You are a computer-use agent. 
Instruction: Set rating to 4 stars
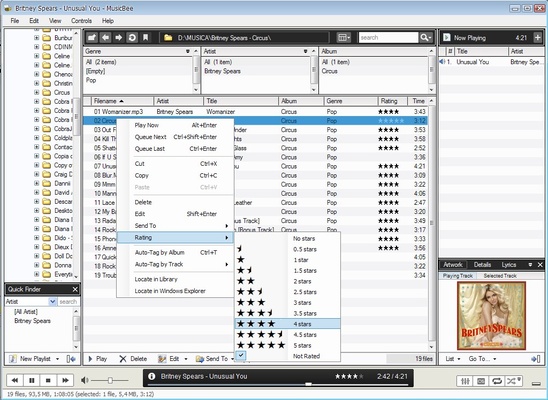tap(288, 324)
